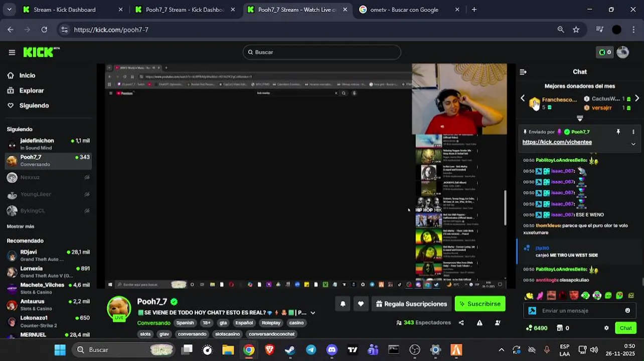Open pinned message options menu
Viewport: 644px width, 361px height.
pos(633,132)
